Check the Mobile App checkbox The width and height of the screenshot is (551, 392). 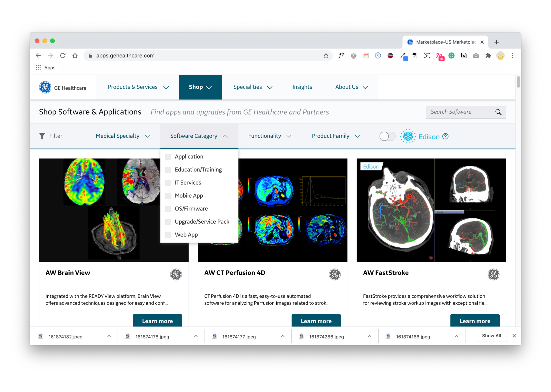(x=168, y=196)
